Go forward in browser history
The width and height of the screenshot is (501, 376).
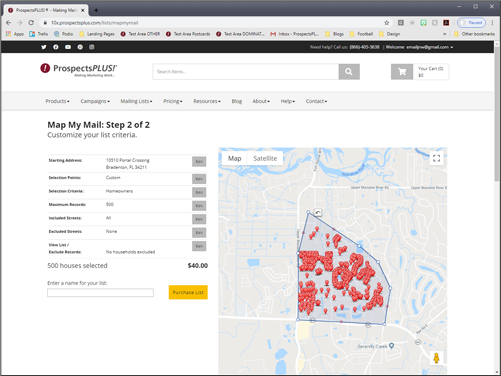pyautogui.click(x=20, y=23)
